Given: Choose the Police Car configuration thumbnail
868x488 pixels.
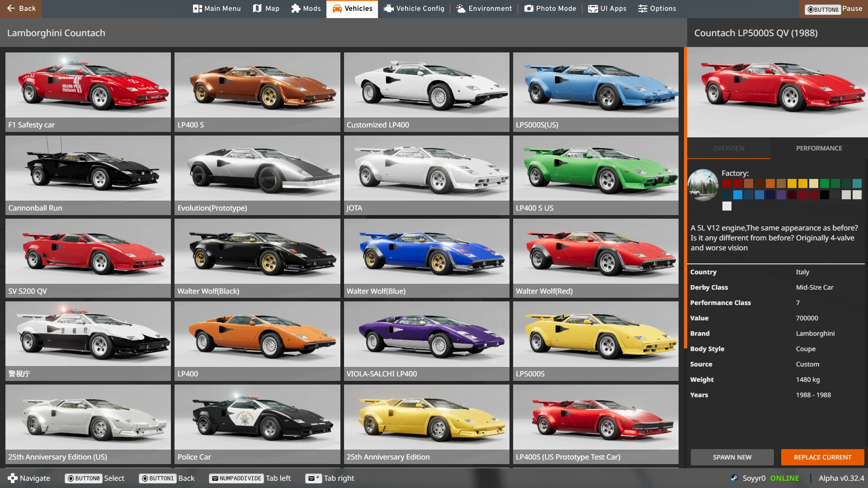Looking at the screenshot, I should coord(257,423).
